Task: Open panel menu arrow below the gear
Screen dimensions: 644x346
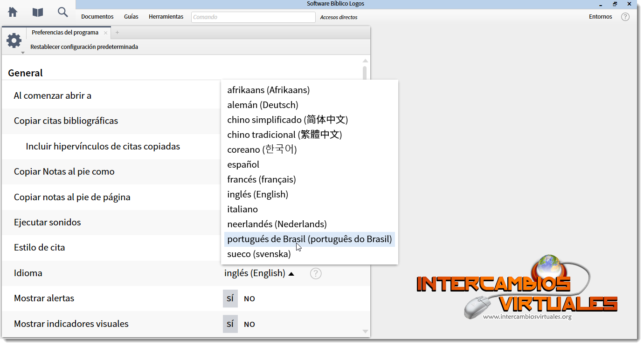Action: pyautogui.click(x=22, y=53)
